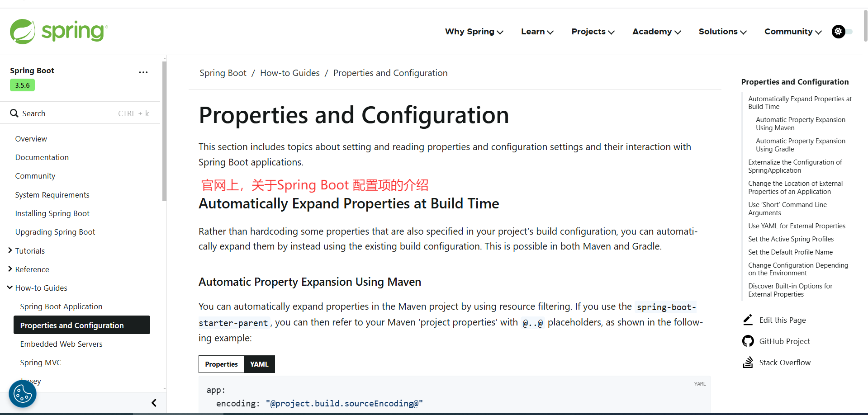This screenshot has width=868, height=415.
Task: Jump to Externalize the Configuration of SpringApplication
Action: [795, 166]
